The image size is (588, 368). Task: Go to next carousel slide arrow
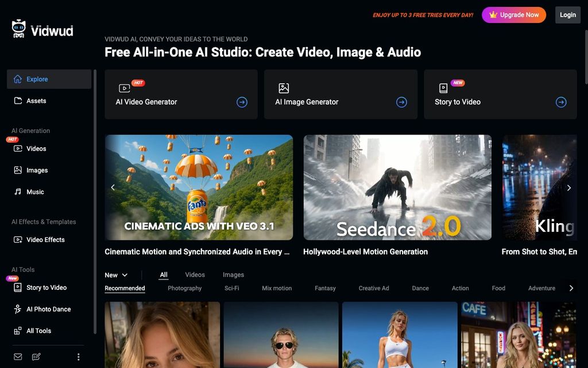click(x=569, y=188)
